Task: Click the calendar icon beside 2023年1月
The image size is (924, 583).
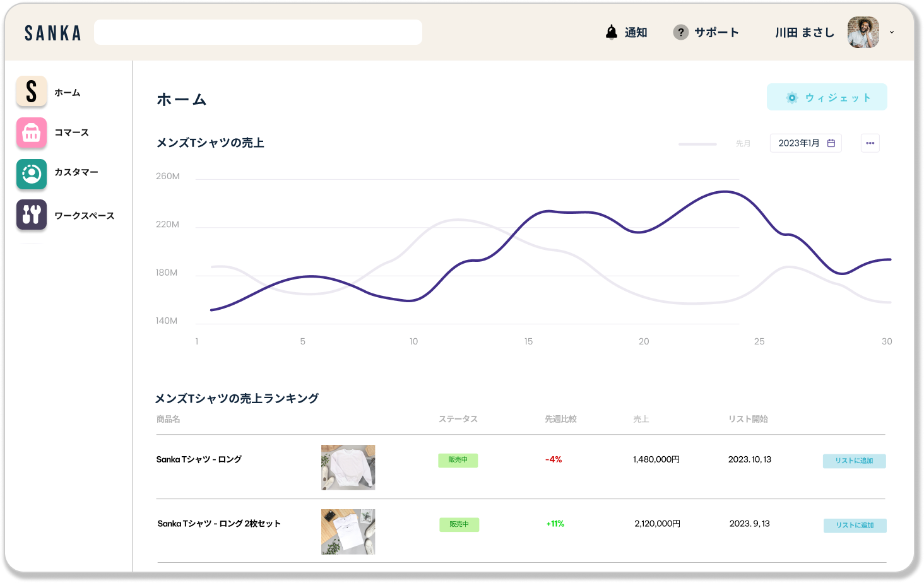Action: tap(831, 143)
